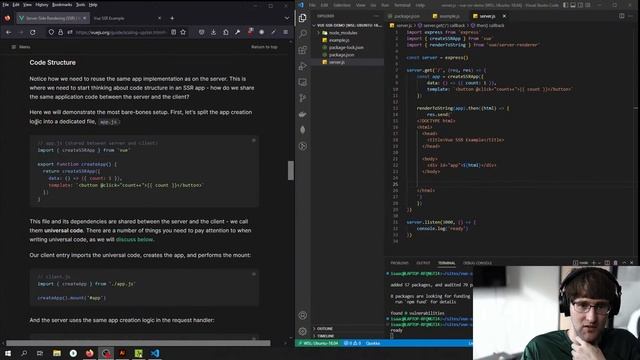Switch to the example.js editor tab
Screen dimensions: 640x360
click(447, 16)
